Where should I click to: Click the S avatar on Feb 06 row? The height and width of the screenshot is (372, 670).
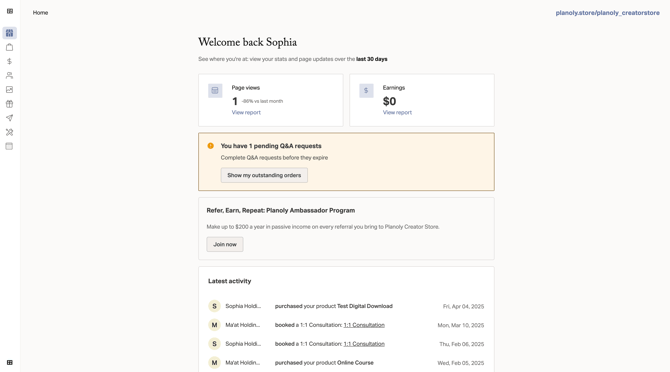click(x=215, y=344)
